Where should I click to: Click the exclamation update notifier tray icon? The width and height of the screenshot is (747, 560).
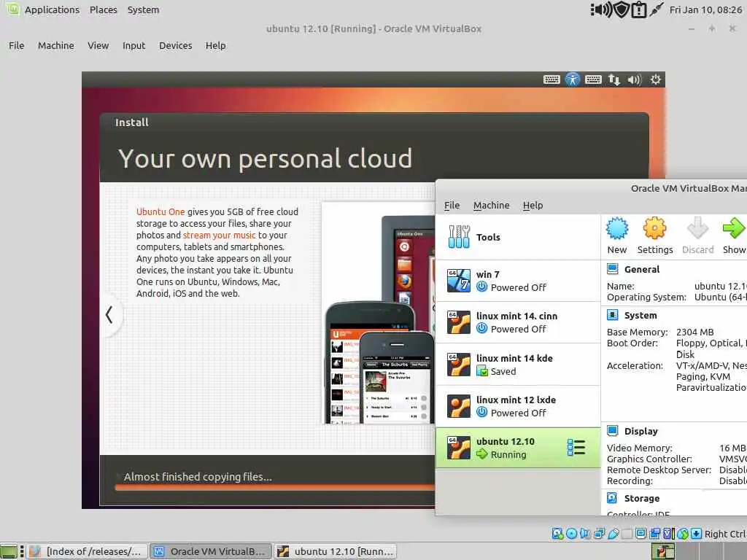coord(638,9)
